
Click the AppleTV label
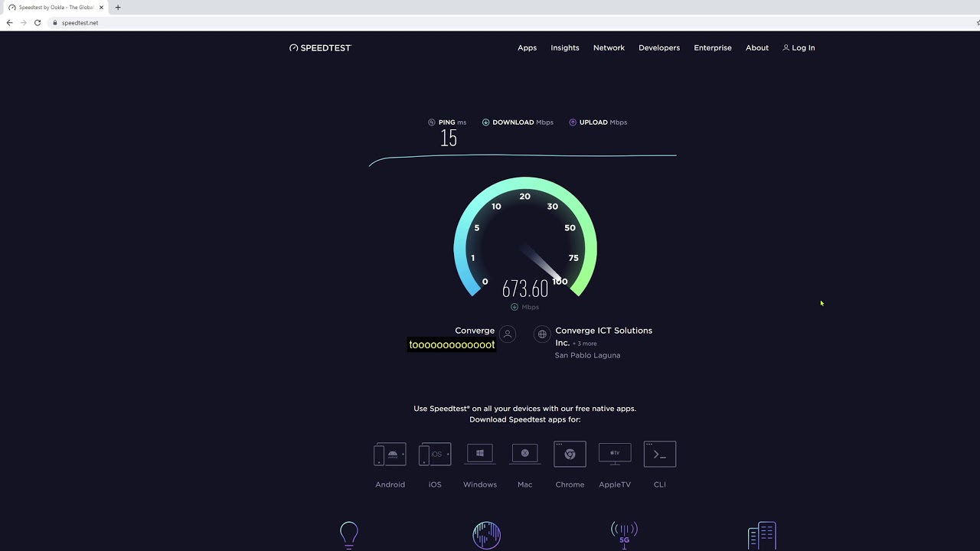click(615, 484)
